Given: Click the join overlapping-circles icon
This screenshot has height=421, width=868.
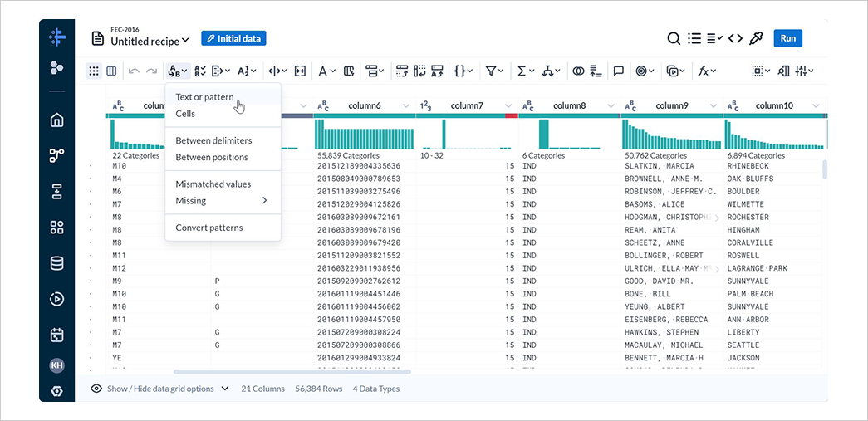Looking at the screenshot, I should pos(578,71).
